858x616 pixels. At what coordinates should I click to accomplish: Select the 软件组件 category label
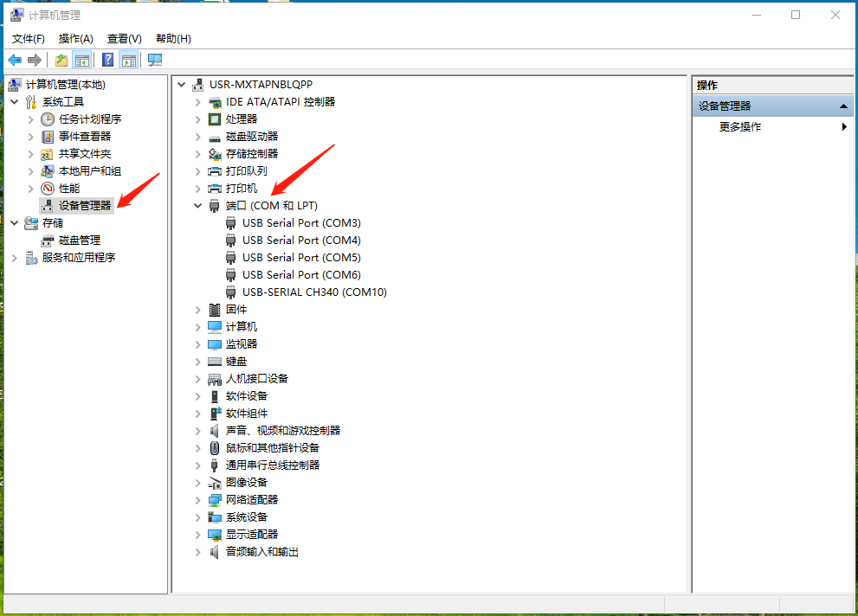[247, 414]
